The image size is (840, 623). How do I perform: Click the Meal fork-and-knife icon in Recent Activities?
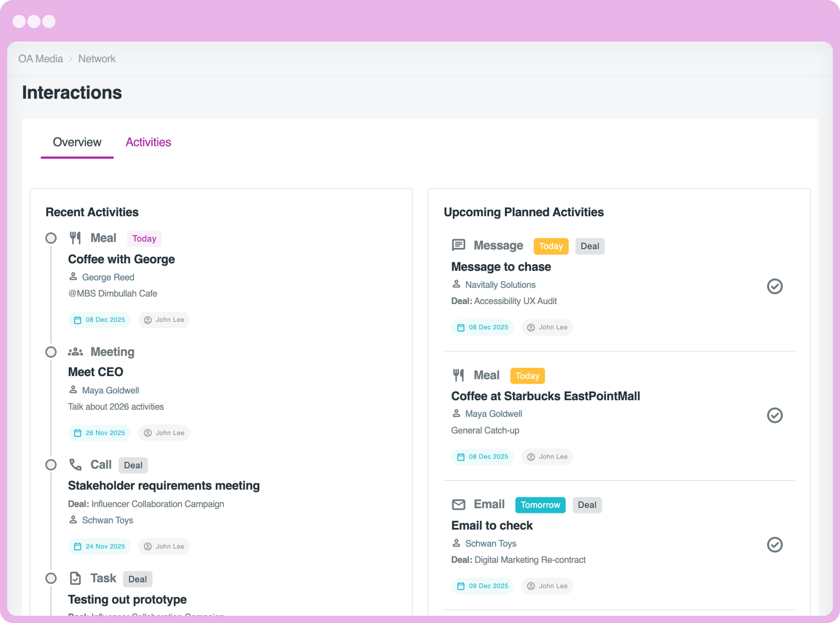[x=75, y=238]
